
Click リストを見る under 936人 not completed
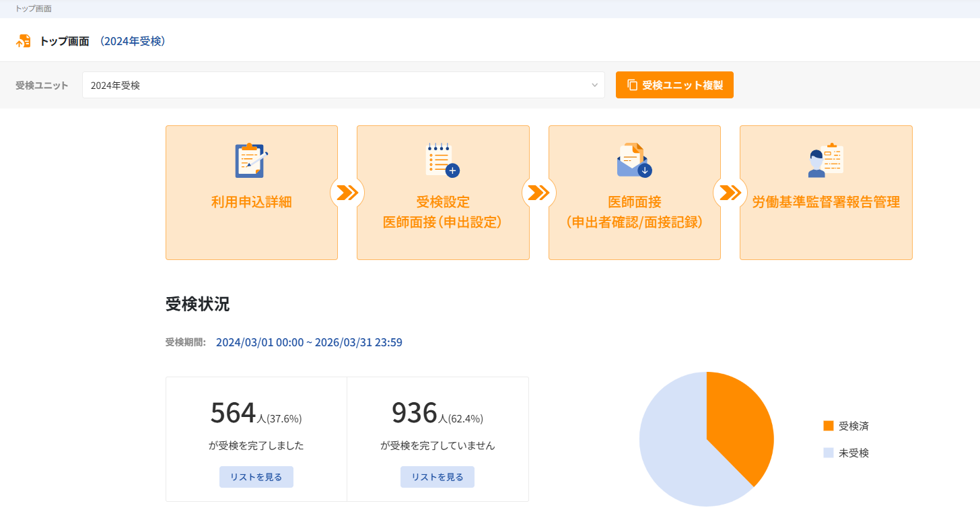[438, 477]
